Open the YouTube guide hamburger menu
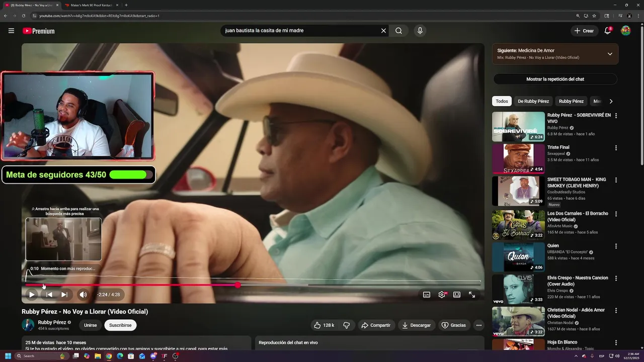Screen dimensions: 644x362 click(x=11, y=31)
